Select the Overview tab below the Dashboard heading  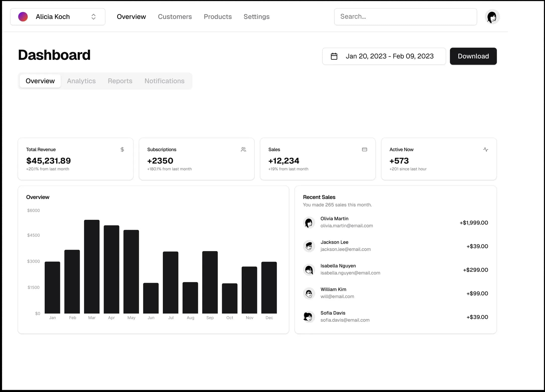tap(40, 81)
